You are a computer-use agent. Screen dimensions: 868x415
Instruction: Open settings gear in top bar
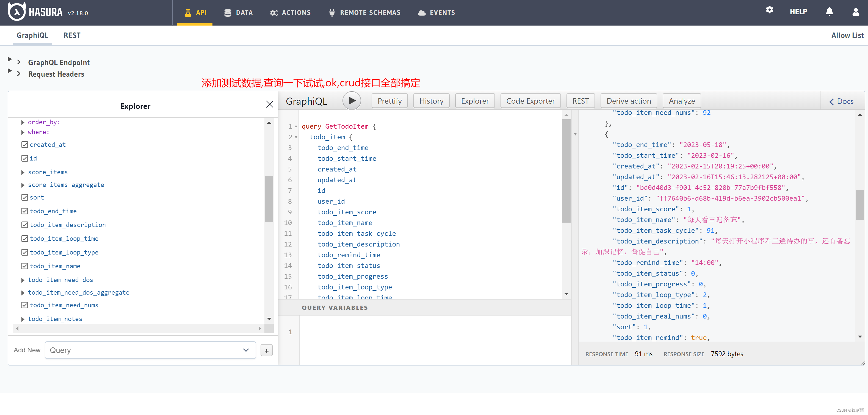coord(769,10)
